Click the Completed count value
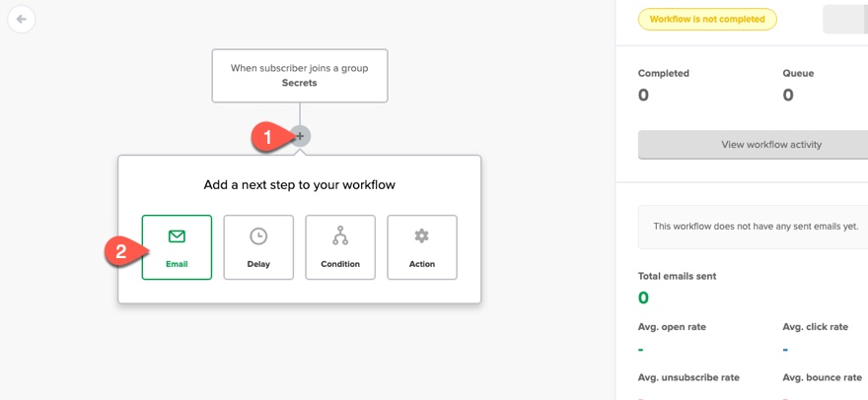The width and height of the screenshot is (868, 400). 644,96
